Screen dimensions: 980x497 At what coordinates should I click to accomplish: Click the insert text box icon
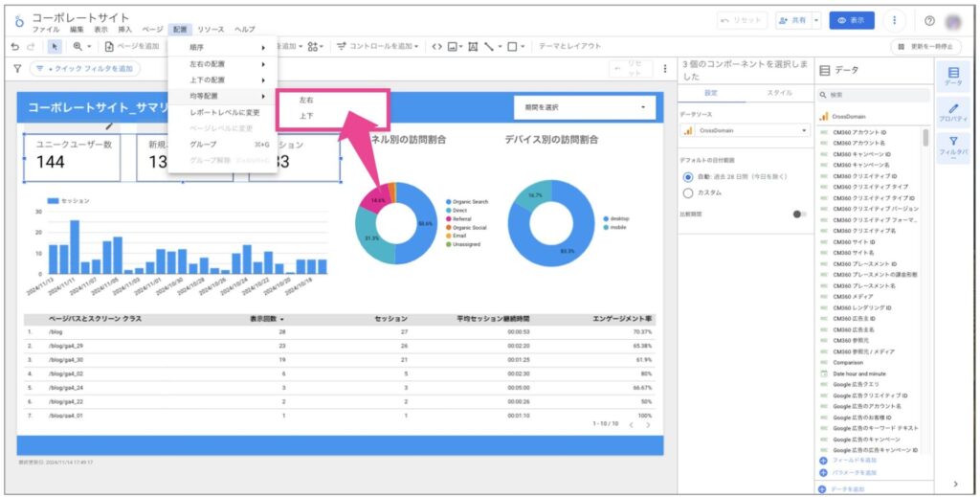473,46
